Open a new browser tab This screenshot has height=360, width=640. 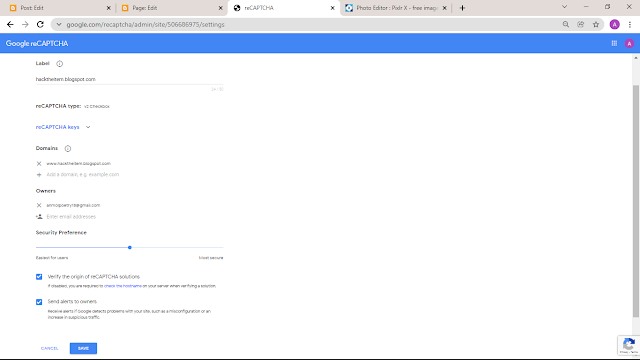click(462, 8)
